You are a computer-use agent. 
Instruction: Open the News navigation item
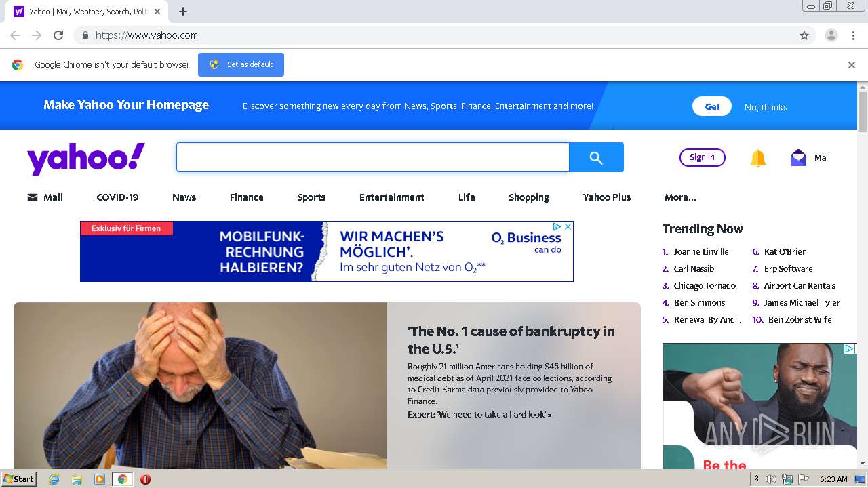tap(184, 197)
